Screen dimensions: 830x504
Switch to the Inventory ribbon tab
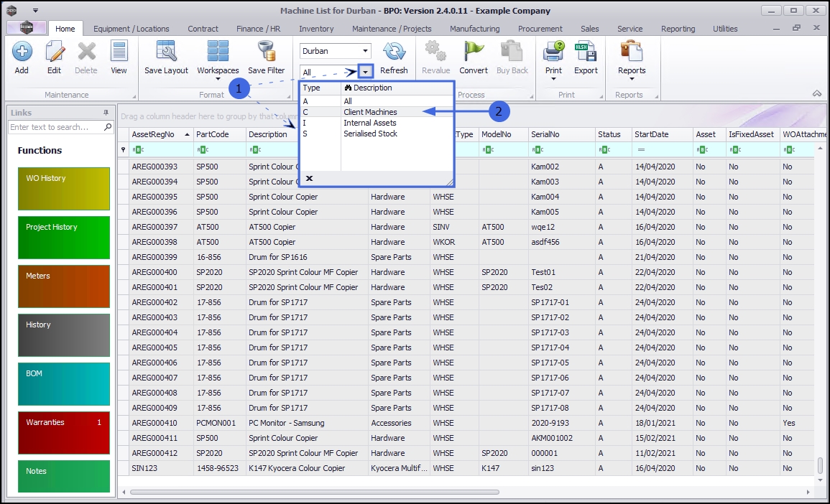click(x=316, y=29)
